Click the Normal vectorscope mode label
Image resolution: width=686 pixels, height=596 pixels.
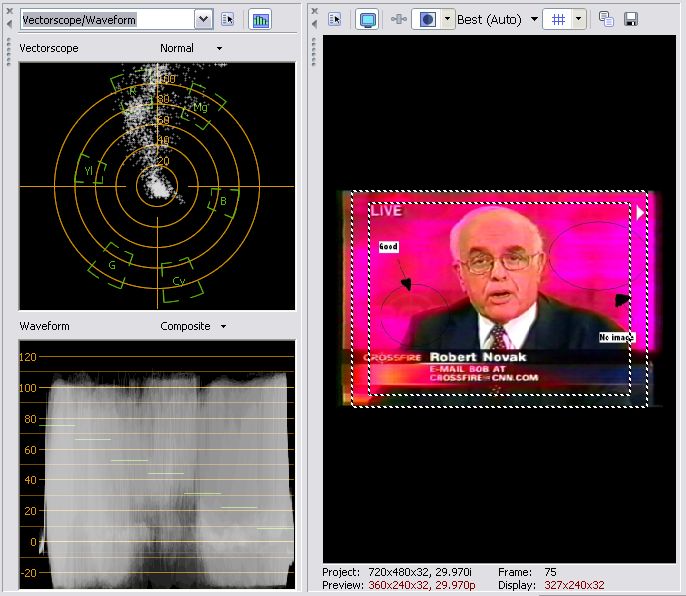(177, 48)
